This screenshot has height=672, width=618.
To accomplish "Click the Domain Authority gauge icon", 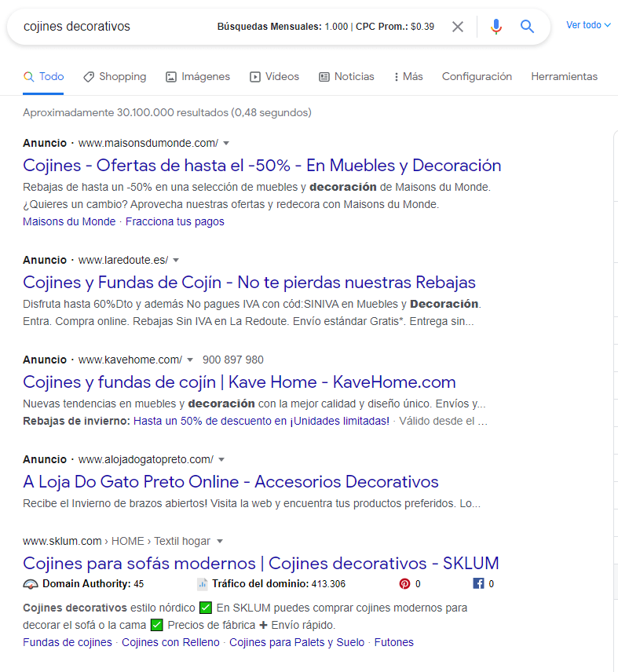I will (x=31, y=584).
